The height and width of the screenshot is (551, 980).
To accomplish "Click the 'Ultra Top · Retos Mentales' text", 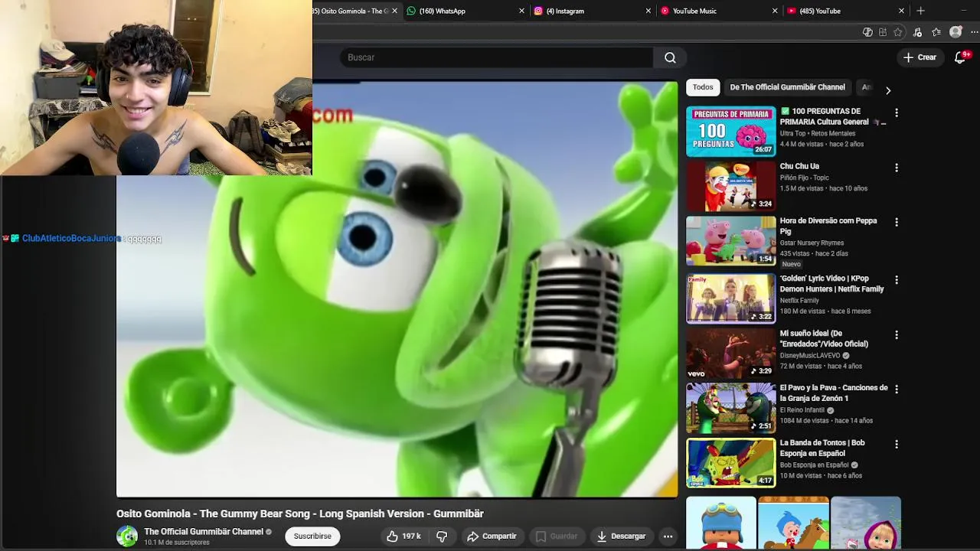I will (x=818, y=133).
